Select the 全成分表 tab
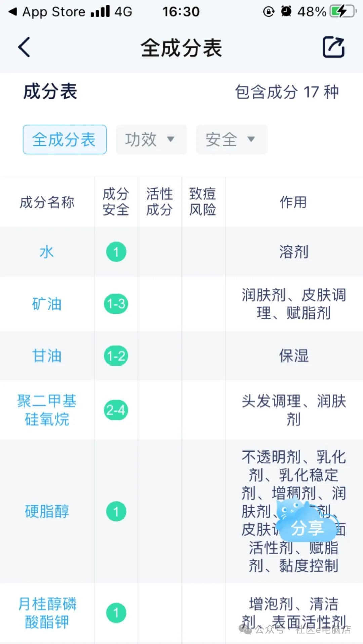Viewport: 363px width, 644px height. [x=65, y=139]
